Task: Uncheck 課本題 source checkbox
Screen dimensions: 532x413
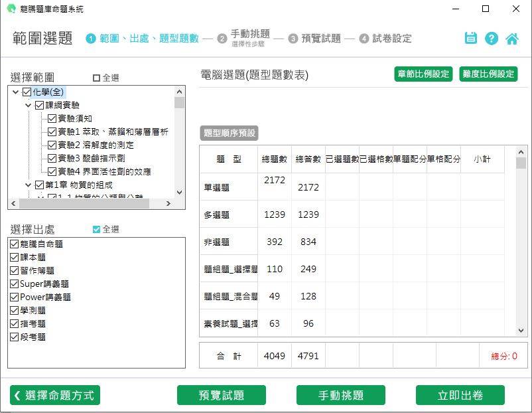Action: coord(14,257)
